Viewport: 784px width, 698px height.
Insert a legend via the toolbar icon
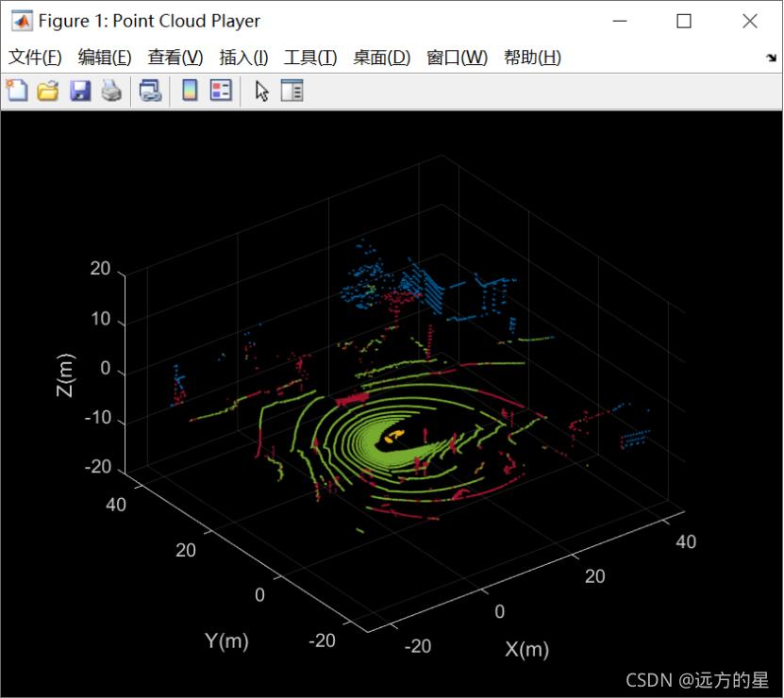(x=221, y=91)
